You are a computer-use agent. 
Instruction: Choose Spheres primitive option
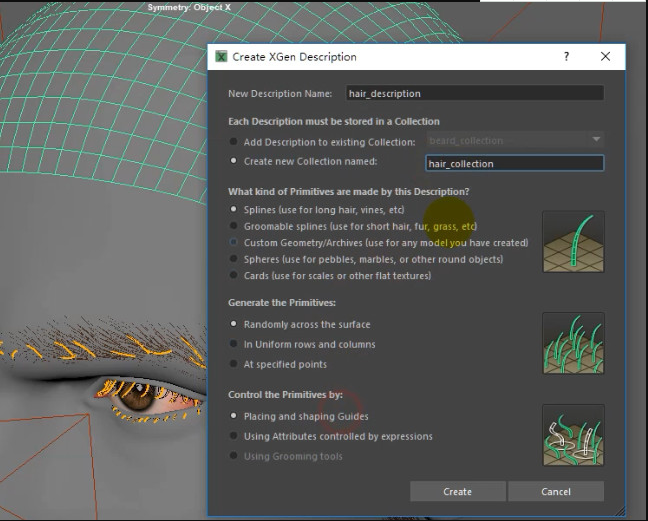(233, 259)
